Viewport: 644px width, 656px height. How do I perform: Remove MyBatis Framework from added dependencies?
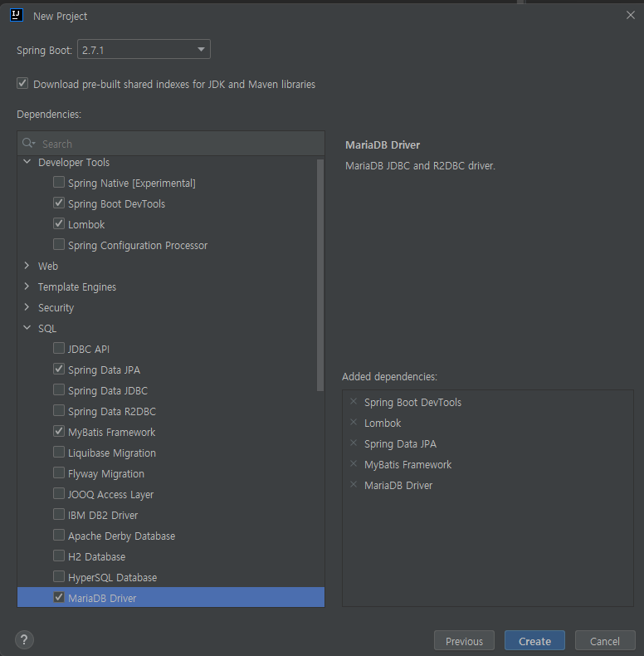(354, 464)
